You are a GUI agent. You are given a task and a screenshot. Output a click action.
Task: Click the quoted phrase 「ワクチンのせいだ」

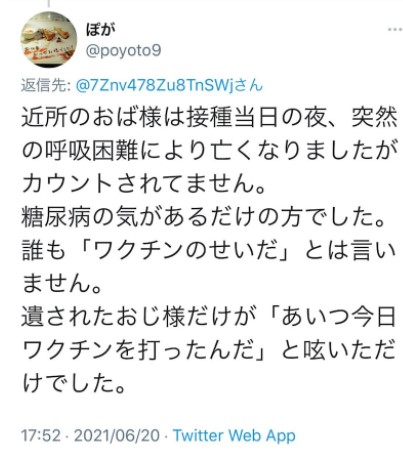coord(184,251)
